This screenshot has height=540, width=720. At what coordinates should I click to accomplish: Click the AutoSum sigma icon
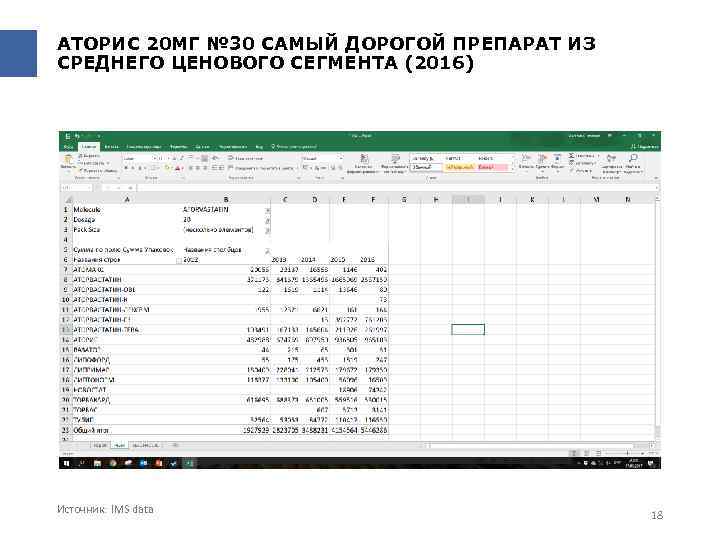click(x=571, y=155)
